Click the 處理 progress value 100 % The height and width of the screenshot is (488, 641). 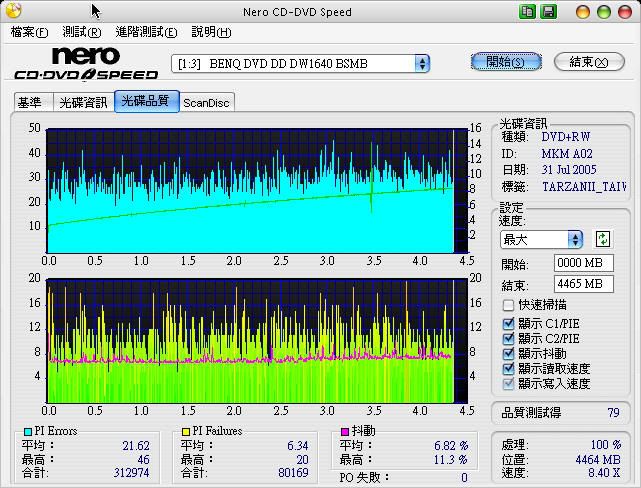coord(606,444)
